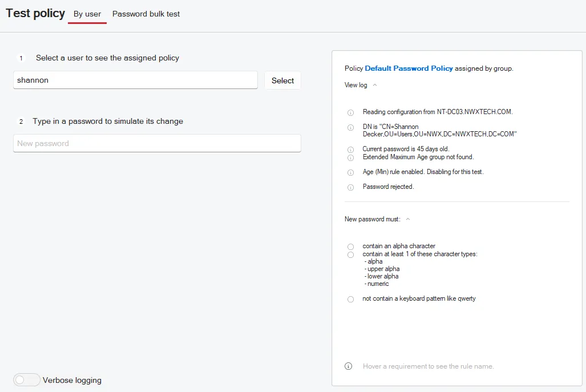Click 'Hover a requirement to see the rule name.' hint
The width and height of the screenshot is (586, 392).
click(429, 366)
